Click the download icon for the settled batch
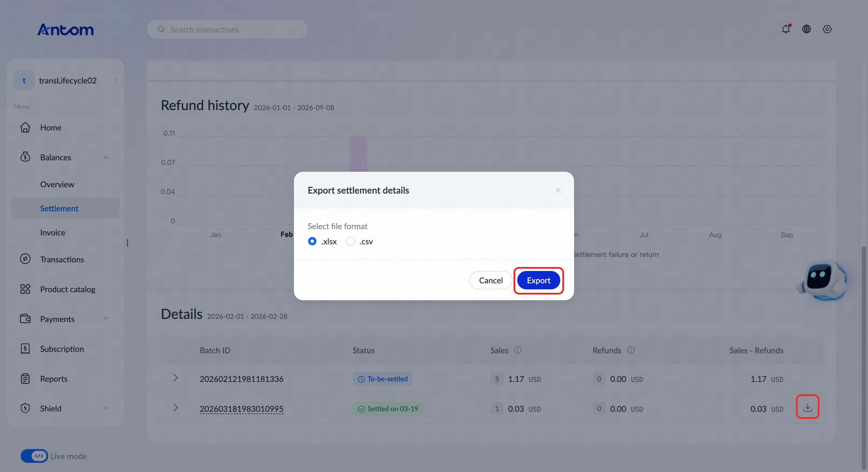The height and width of the screenshot is (472, 868). tap(807, 407)
